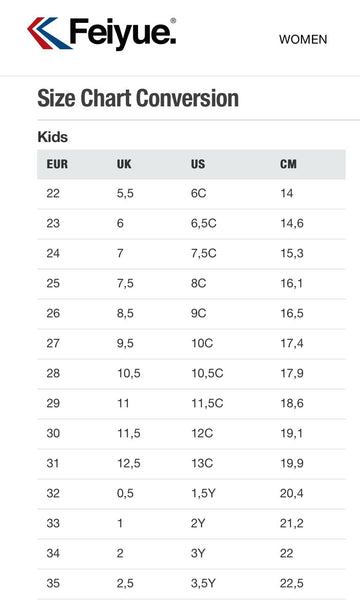Viewport: 360px width, 600px height.
Task: Click the CM column header
Action: coord(288,164)
